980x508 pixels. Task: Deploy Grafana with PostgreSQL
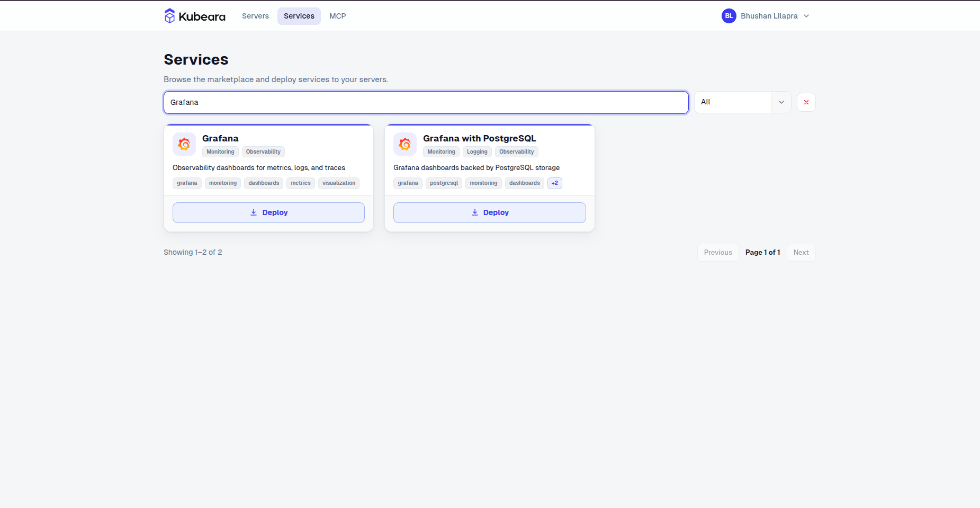click(490, 212)
